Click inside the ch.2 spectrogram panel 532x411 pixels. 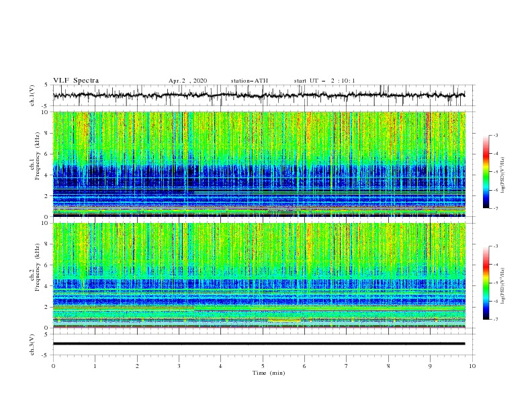pyautogui.click(x=259, y=275)
